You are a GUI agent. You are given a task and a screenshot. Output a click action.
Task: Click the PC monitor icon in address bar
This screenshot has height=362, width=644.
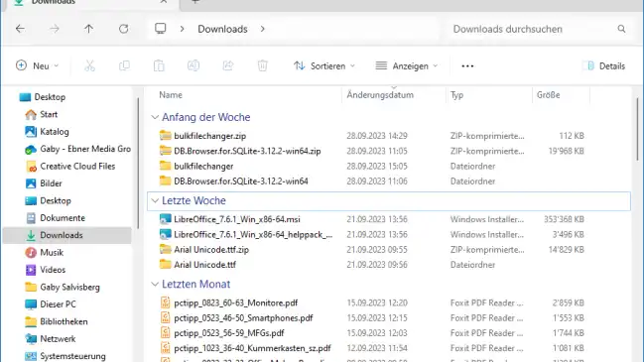[x=160, y=29]
